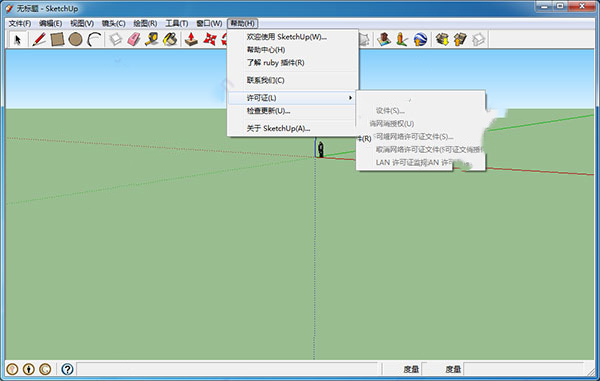Screen dimensions: 600x381
Task: Pick the Rectangle drawing tool
Action: [57, 39]
